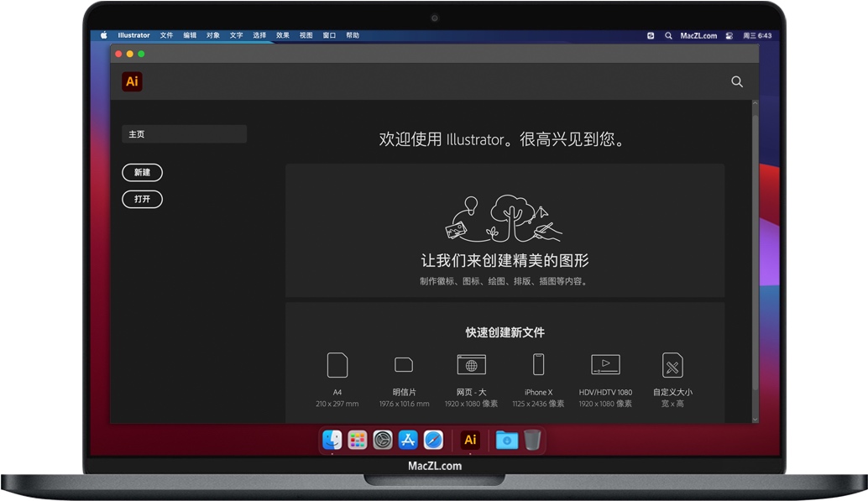Open the Downloads folder in the Dock

point(506,439)
